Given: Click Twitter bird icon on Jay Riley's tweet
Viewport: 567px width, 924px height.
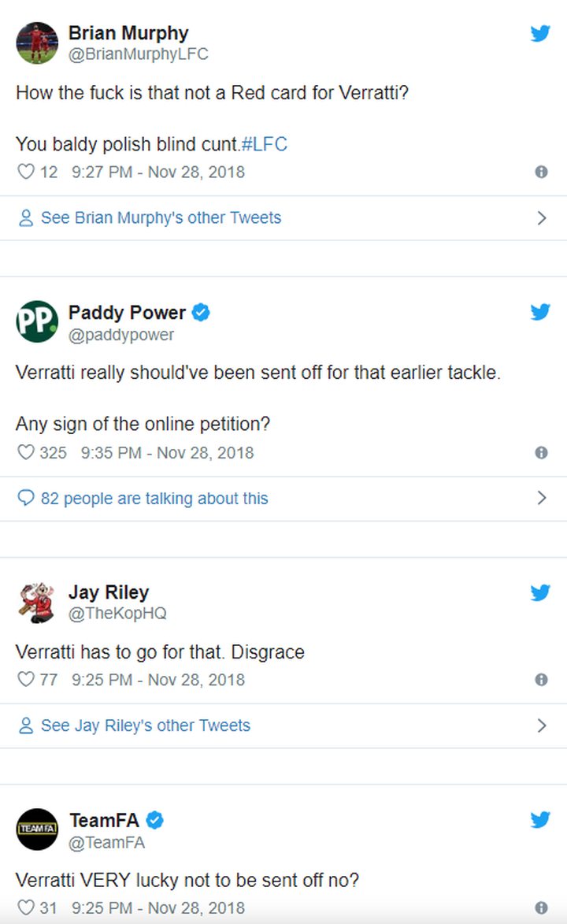Looking at the screenshot, I should 540,592.
